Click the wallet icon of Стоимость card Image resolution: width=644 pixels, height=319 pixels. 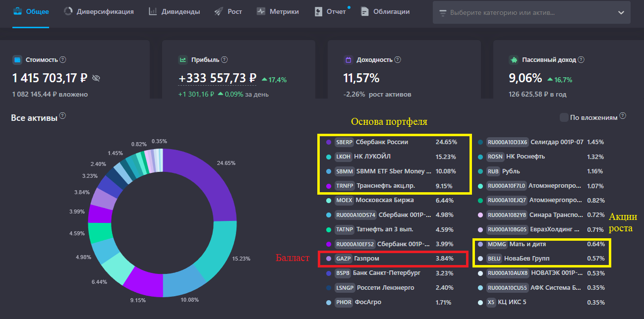tap(17, 60)
